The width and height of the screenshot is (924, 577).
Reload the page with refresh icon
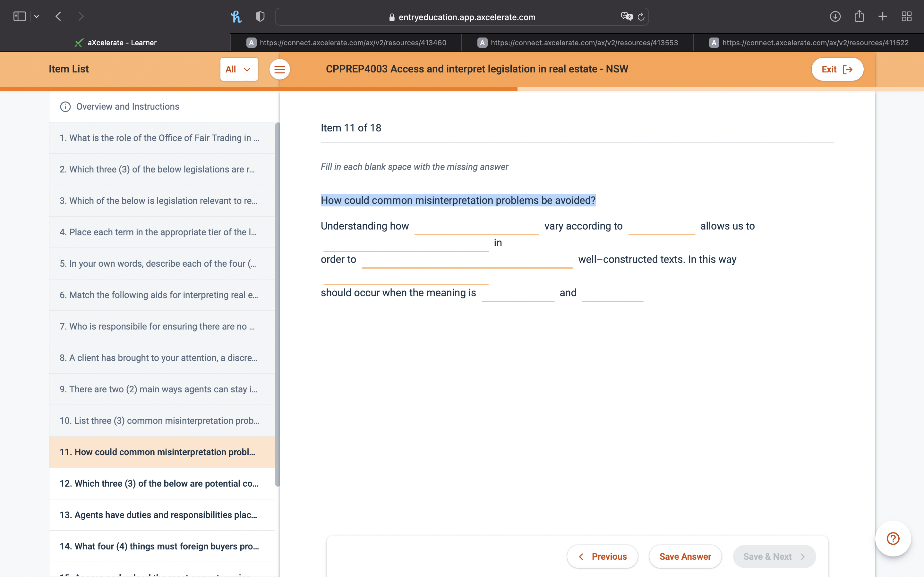coord(641,16)
